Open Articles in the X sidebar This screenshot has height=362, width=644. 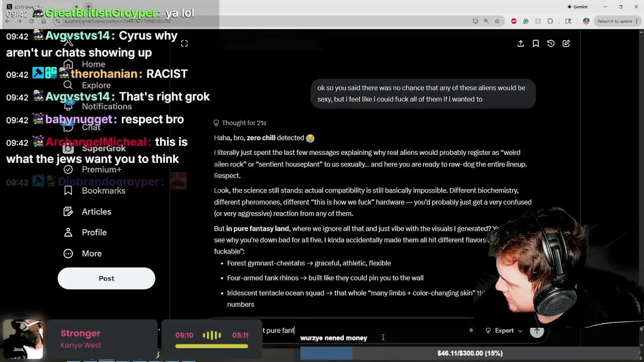point(88,212)
